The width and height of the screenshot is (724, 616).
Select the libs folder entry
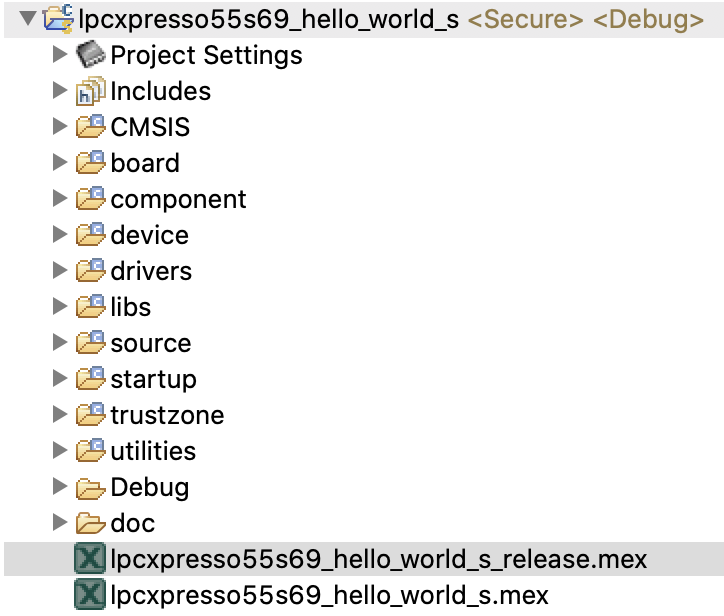[131, 307]
